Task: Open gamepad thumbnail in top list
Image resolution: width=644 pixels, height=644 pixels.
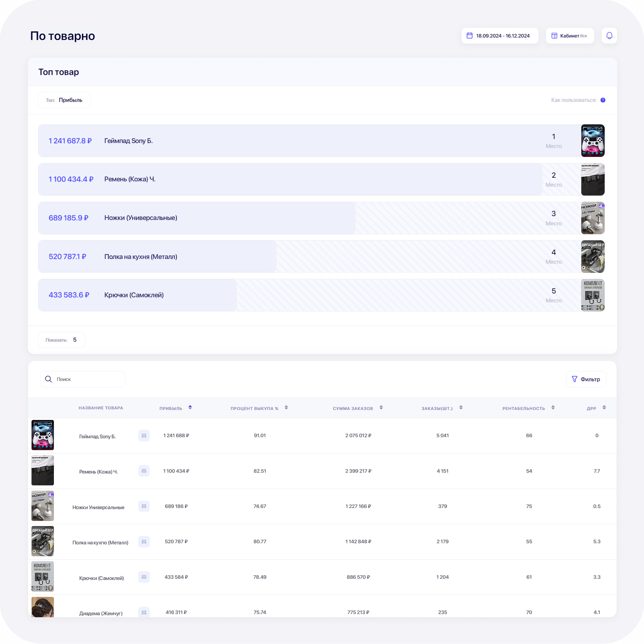Action: (593, 141)
